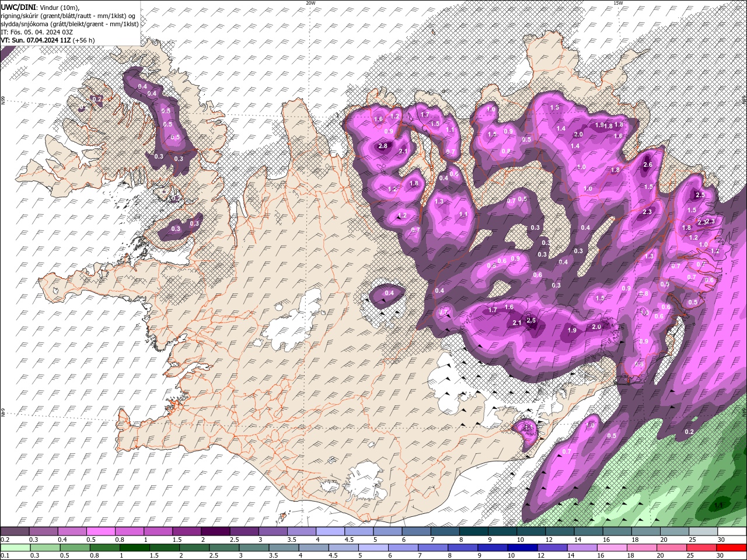The width and height of the screenshot is (747, 560).
Task: Click the upper legend swatch labeled 0.2
Action: coord(15,531)
